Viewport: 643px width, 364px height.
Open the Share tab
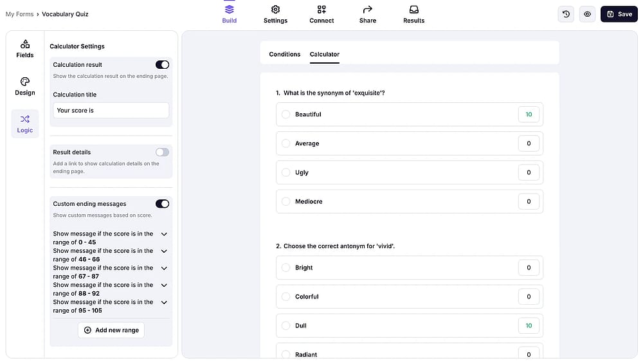coord(367,14)
